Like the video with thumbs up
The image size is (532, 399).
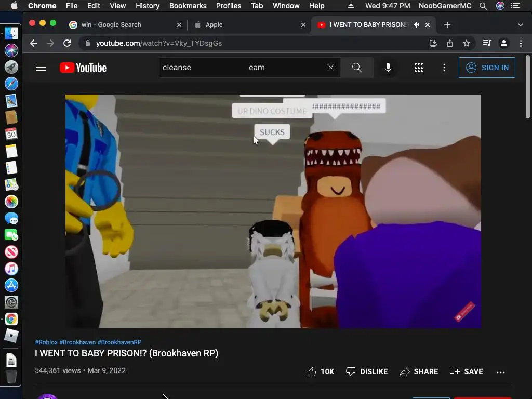point(320,371)
